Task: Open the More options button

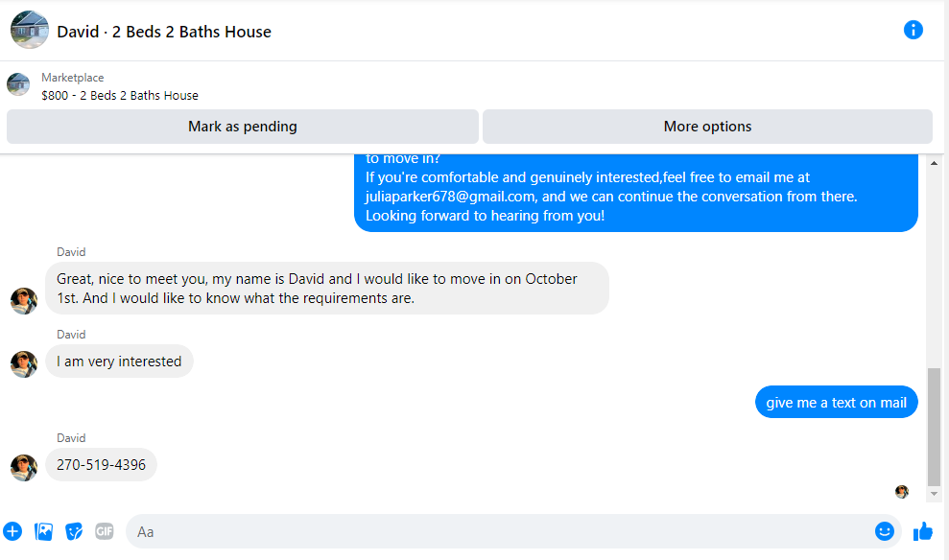Action: pos(707,127)
